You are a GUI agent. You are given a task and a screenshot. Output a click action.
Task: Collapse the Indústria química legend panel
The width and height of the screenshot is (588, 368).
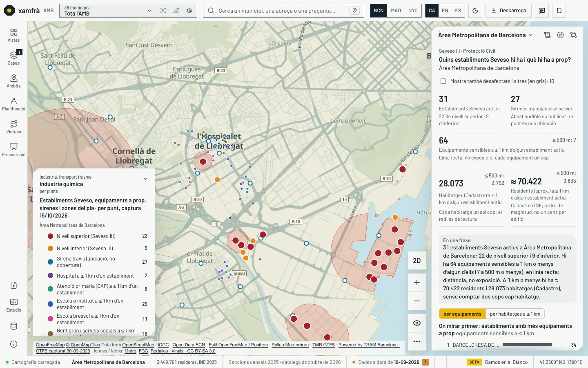click(x=145, y=179)
